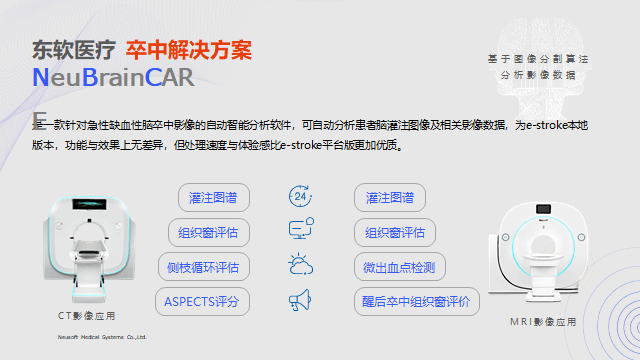Select the CT-side 灌注图谱 pill beside the CT scanner
The height and width of the screenshot is (360, 640).
click(213, 198)
